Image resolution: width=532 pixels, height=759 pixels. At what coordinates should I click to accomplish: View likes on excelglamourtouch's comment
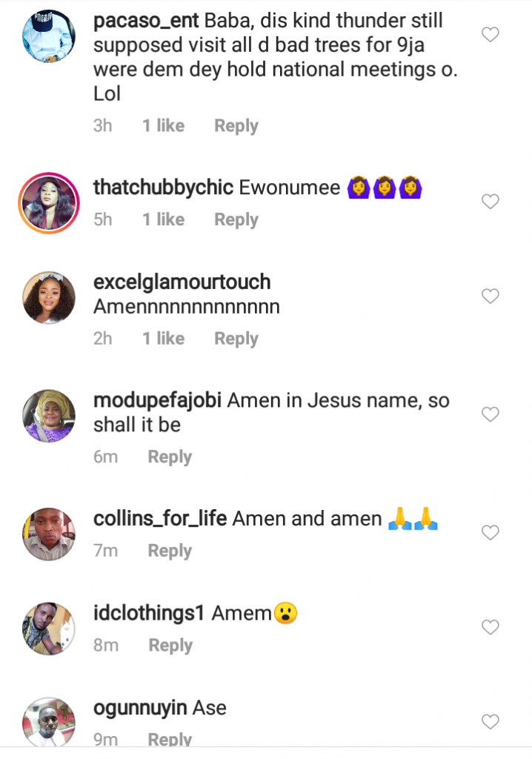(x=164, y=339)
